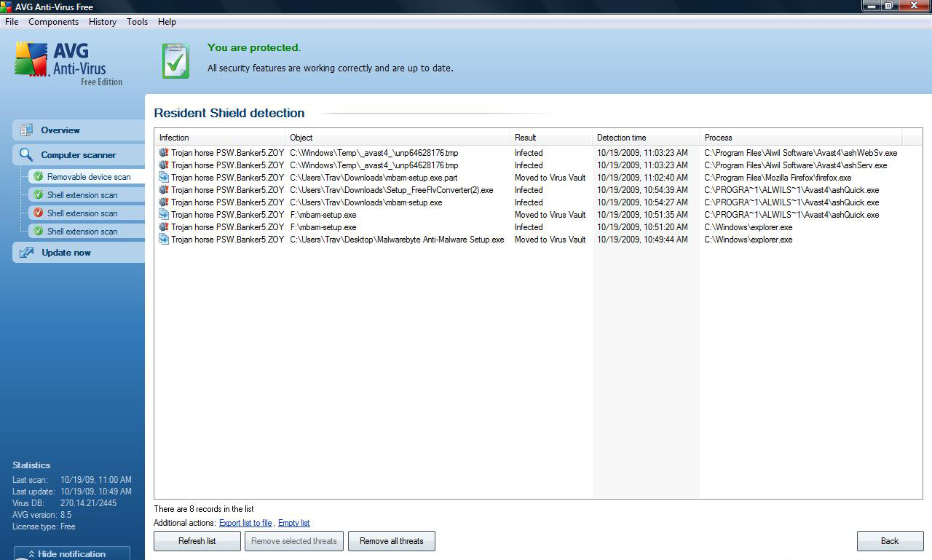Viewport: 932px width, 560px height.
Task: Open the Help menu
Action: pyautogui.click(x=167, y=22)
